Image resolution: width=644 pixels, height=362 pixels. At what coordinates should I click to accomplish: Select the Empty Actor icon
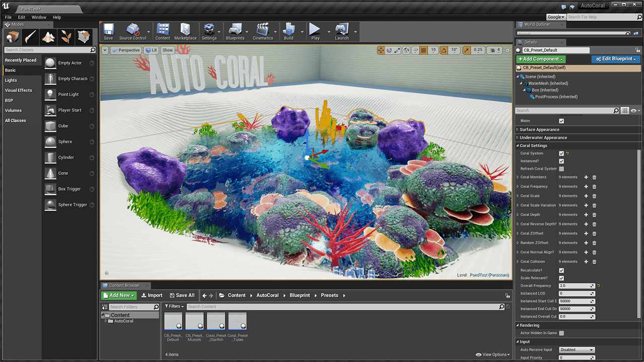click(x=50, y=63)
